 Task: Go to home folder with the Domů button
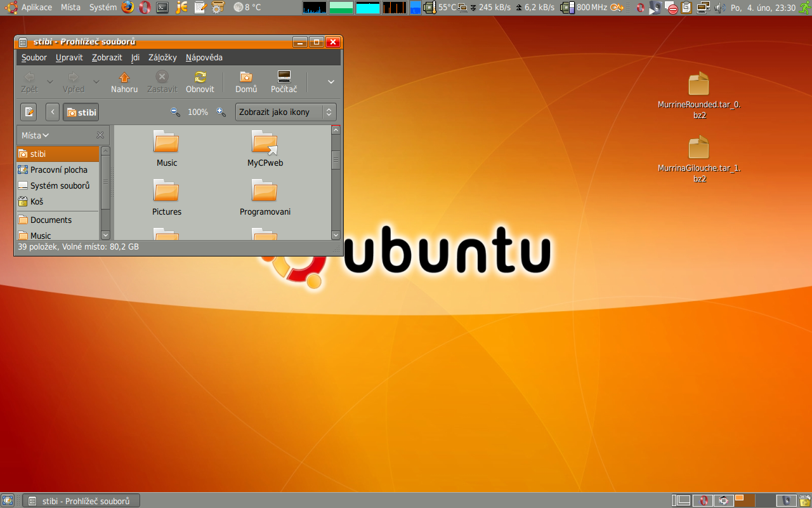pos(246,82)
